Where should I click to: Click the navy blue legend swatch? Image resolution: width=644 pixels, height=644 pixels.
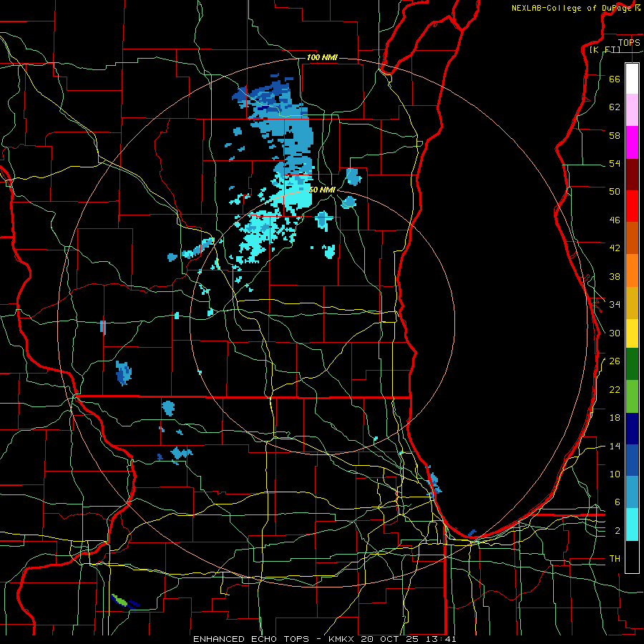[x=632, y=429]
